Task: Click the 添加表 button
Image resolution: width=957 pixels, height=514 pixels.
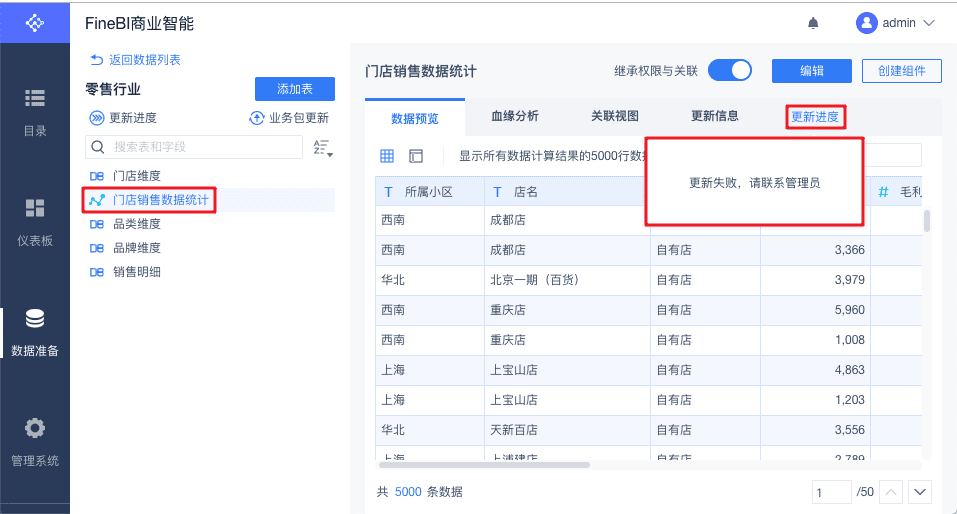Action: [x=294, y=89]
